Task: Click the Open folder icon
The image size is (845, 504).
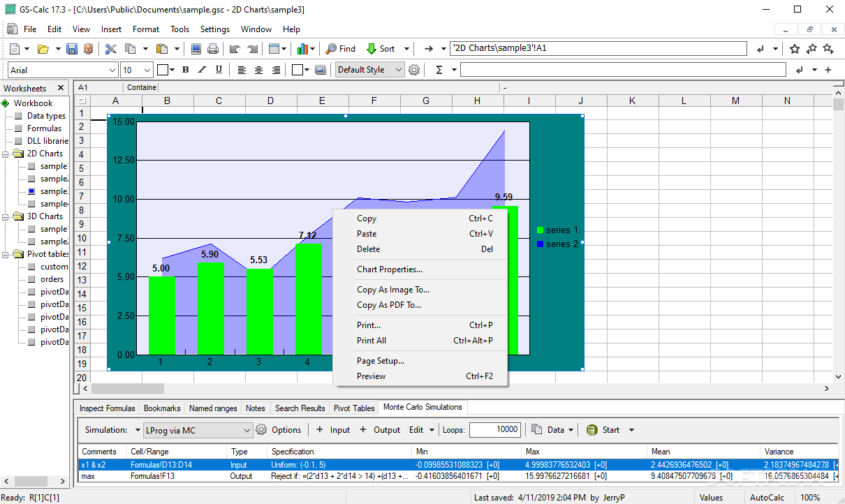Action: 43,49
